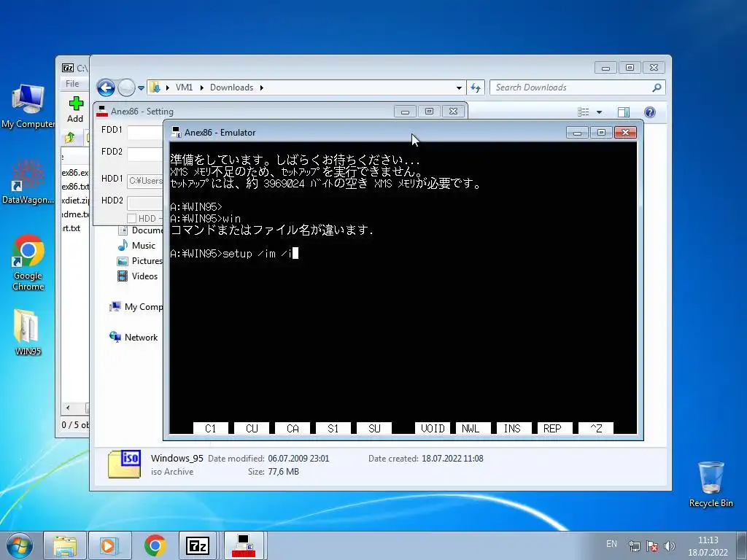
Task: Select Music in Explorer navigation pane
Action: 137,246
